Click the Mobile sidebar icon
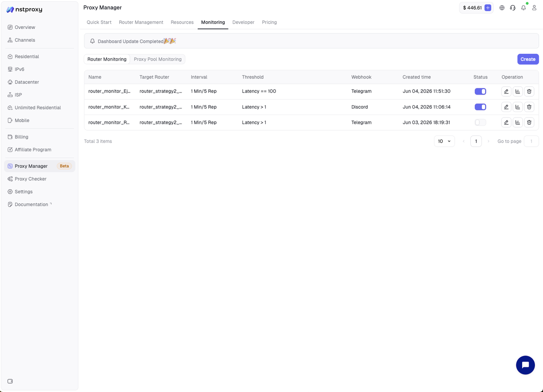This screenshot has height=392, width=543. [x=10, y=120]
